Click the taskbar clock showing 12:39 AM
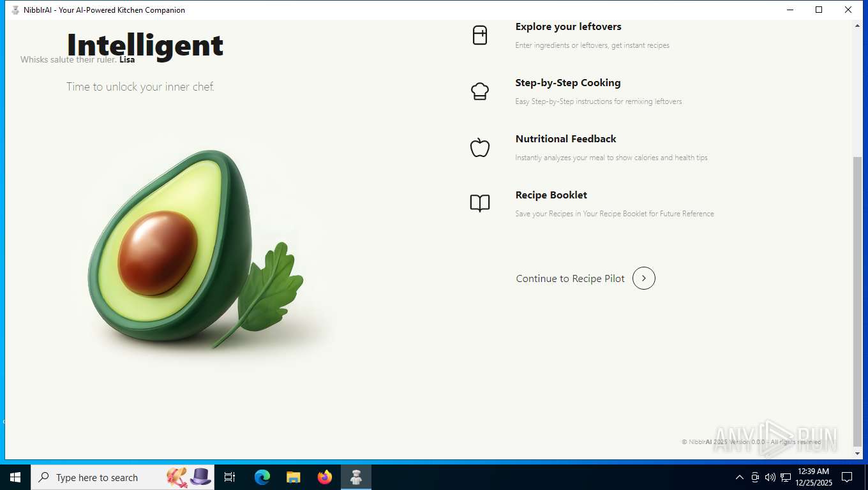 [x=814, y=477]
